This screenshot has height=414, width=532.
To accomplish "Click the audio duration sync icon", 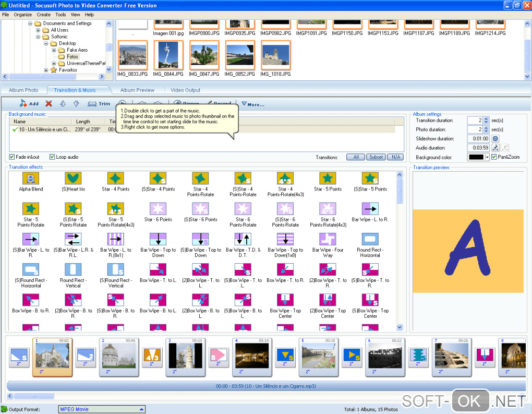I will (x=495, y=148).
